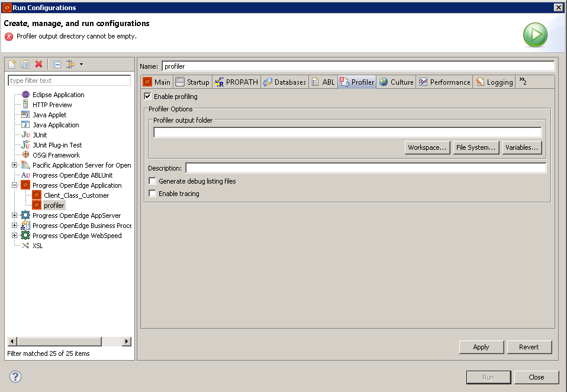Disable the Enable profiling checkbox
This screenshot has height=392, width=567.
click(146, 96)
